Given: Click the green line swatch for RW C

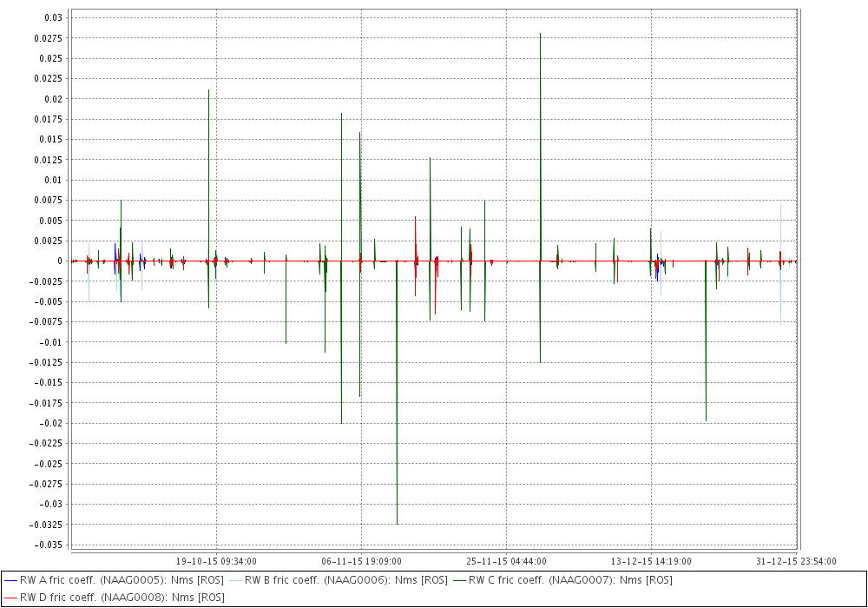Looking at the screenshot, I should 459,581.
